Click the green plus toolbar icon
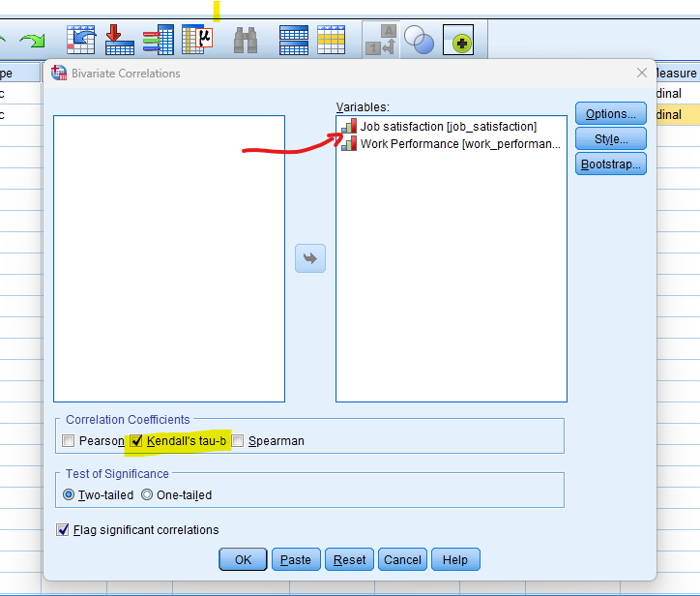The width and height of the screenshot is (700, 596). pyautogui.click(x=458, y=40)
